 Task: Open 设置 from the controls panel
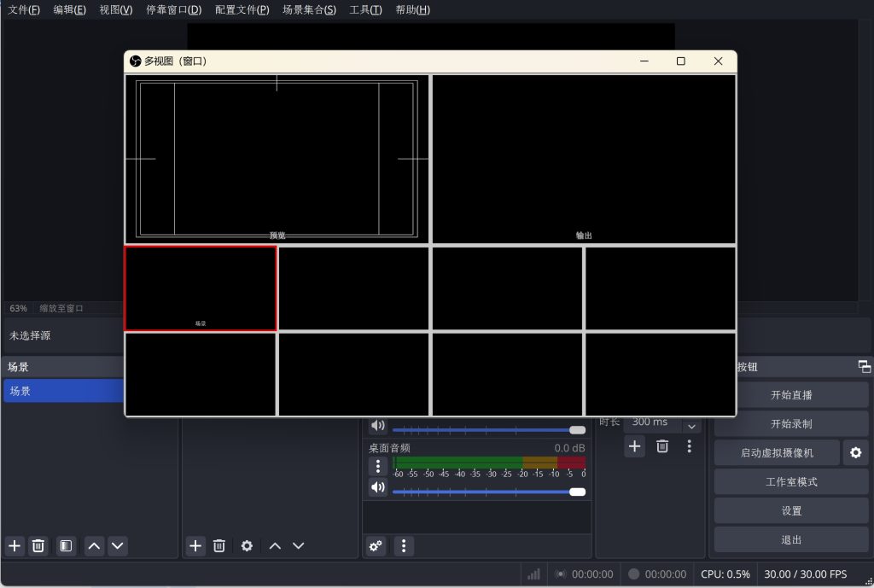(791, 511)
